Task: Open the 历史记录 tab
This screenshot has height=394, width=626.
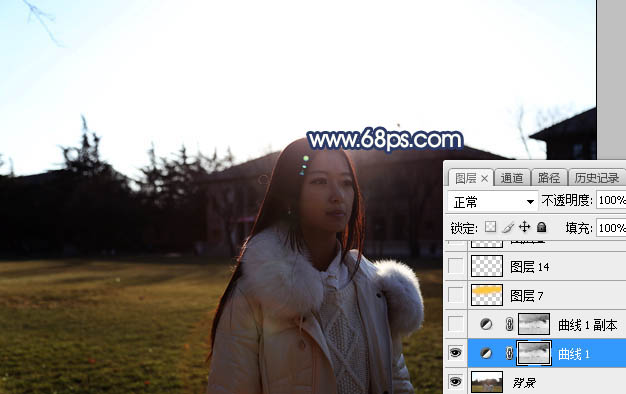Action: point(597,178)
